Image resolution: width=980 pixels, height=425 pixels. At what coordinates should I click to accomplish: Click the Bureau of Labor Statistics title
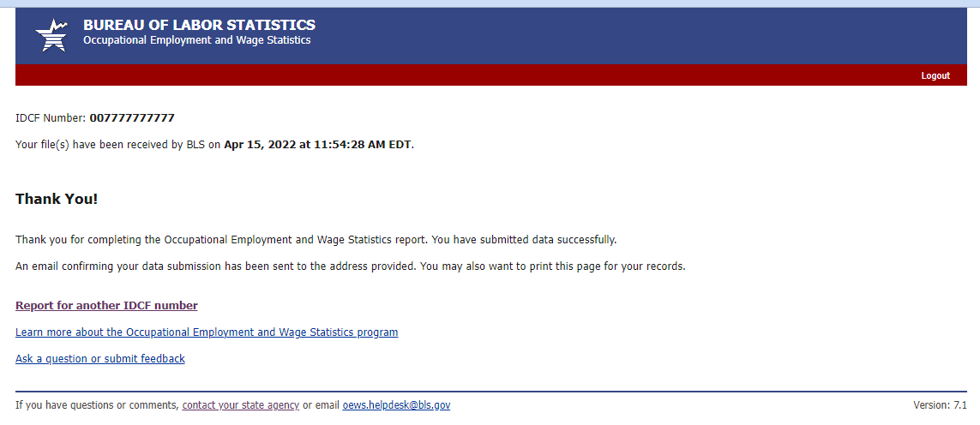[x=199, y=26]
